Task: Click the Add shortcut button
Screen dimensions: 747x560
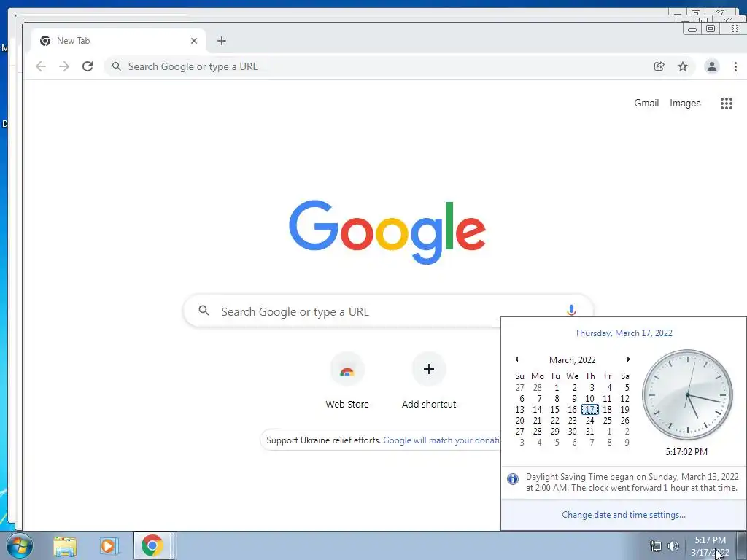Action: pos(429,381)
